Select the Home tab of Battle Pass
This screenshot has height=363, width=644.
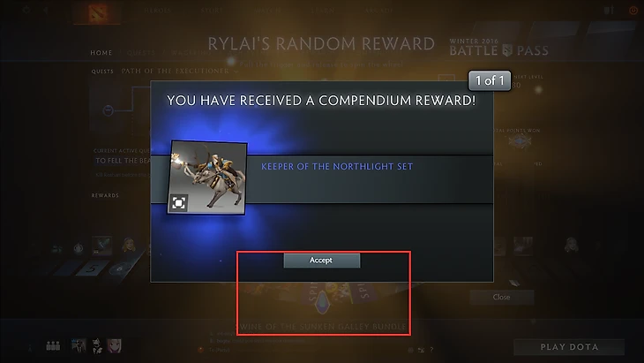[x=101, y=53]
